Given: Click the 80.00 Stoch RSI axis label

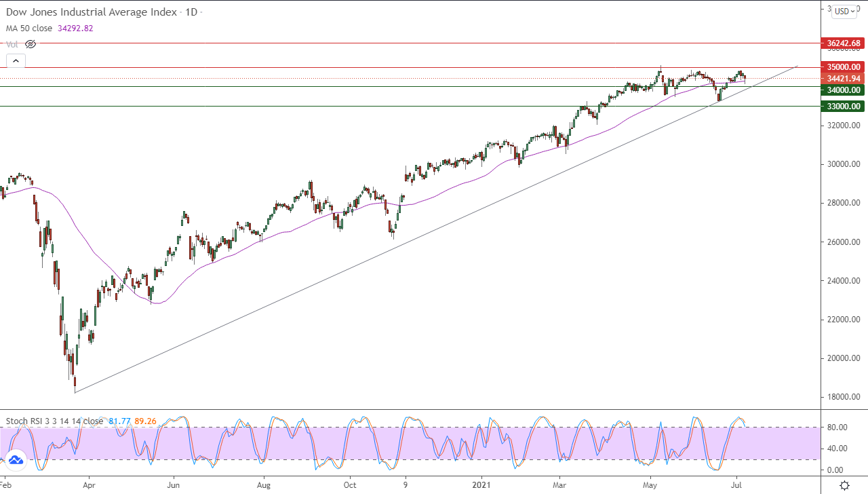Looking at the screenshot, I should pyautogui.click(x=837, y=427).
